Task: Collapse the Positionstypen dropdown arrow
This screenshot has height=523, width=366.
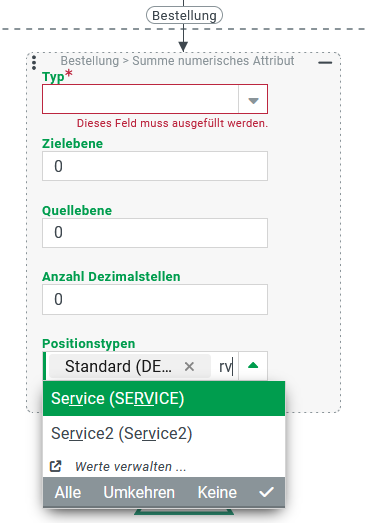Action: [x=253, y=366]
